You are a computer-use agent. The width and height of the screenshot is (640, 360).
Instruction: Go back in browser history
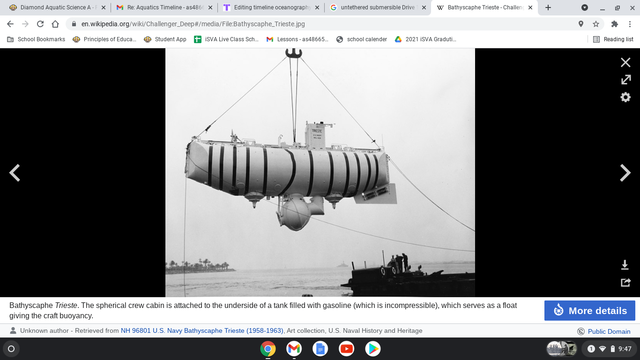pos(10,24)
